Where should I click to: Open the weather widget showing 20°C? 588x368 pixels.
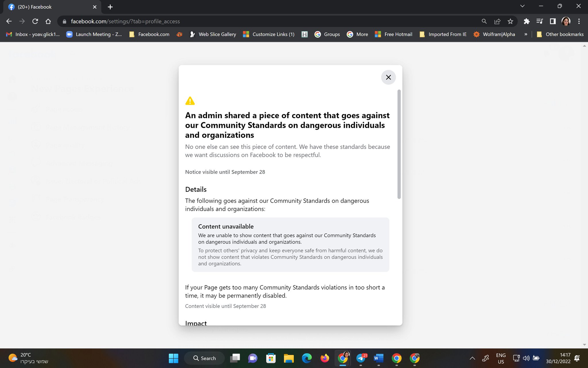(x=28, y=358)
